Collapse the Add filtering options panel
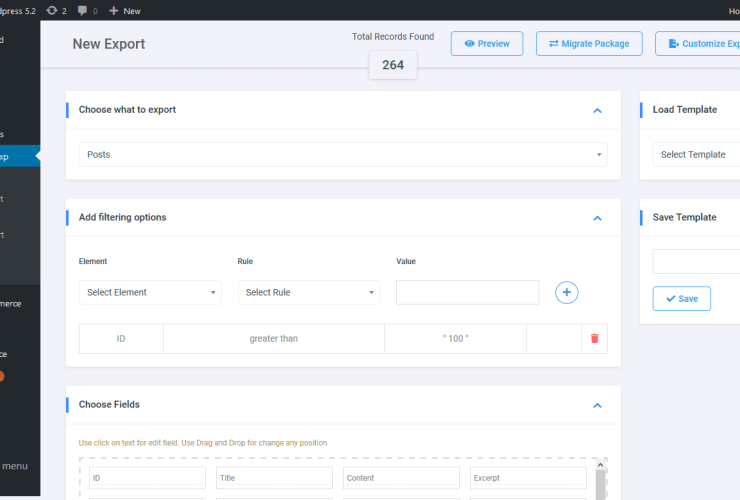Viewport: 740px width, 500px height. point(597,218)
